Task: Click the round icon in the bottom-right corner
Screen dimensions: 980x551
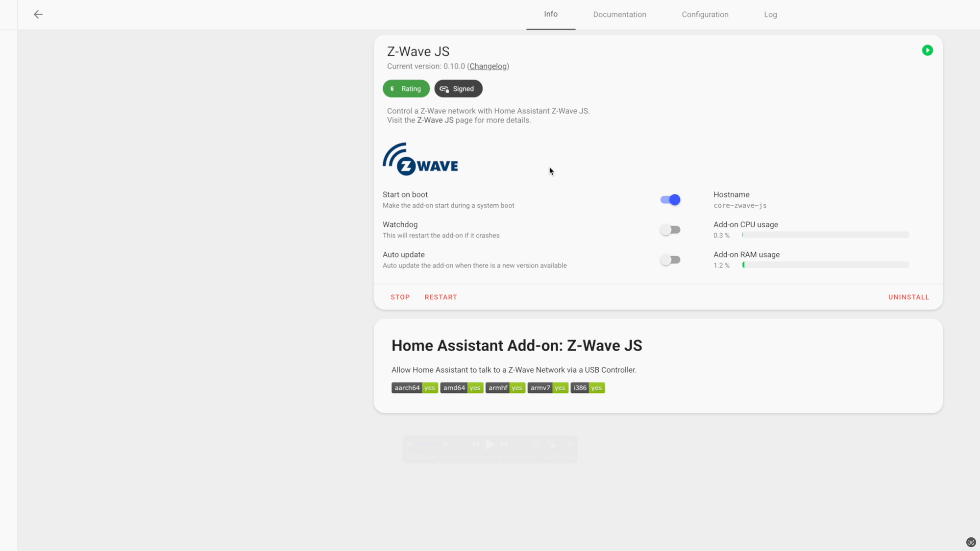Action: (x=971, y=542)
